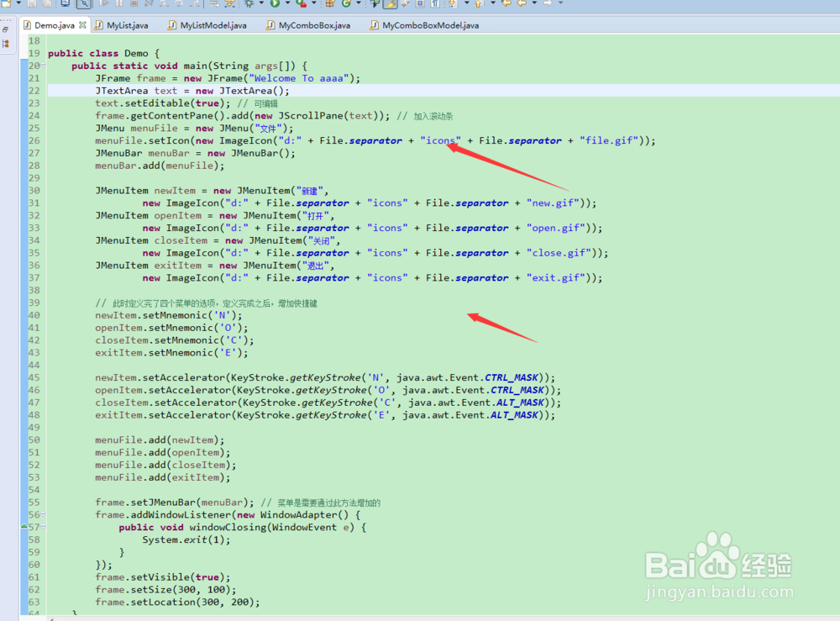The width and height of the screenshot is (840, 621).
Task: Switch to the Demo.java editor tab
Action: click(x=54, y=25)
